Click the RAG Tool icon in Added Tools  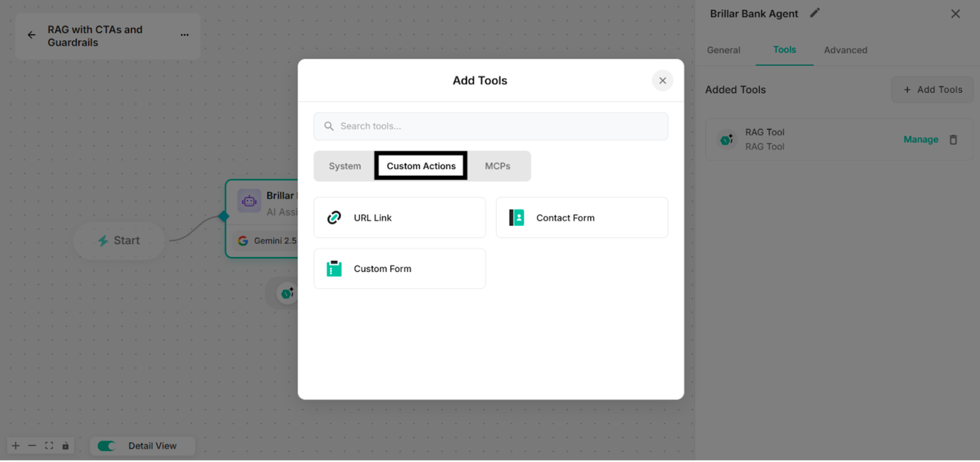click(x=727, y=140)
